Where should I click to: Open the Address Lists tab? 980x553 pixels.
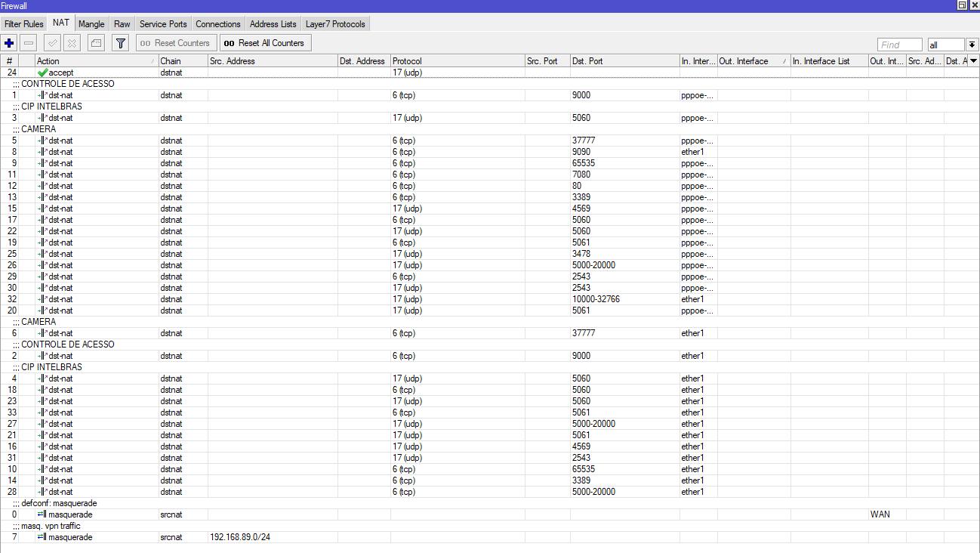click(273, 24)
